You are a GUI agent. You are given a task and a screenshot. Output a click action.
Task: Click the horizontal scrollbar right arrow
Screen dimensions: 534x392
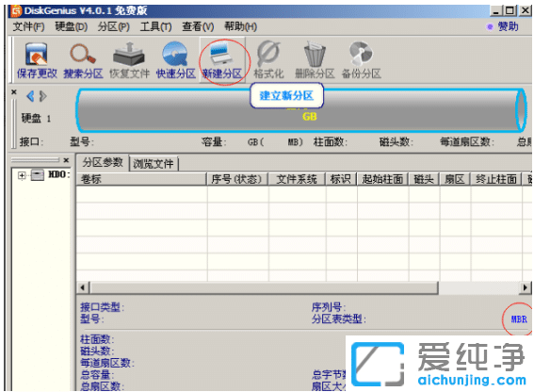[x=525, y=287]
